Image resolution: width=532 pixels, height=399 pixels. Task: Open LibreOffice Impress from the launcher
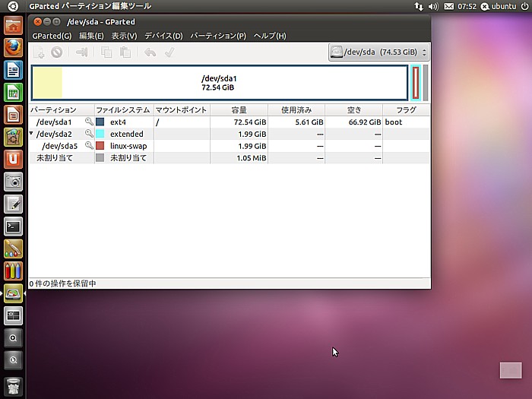pos(13,115)
